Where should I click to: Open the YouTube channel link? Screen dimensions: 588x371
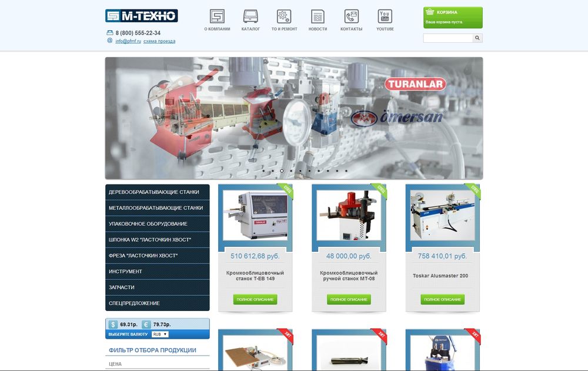point(385,20)
